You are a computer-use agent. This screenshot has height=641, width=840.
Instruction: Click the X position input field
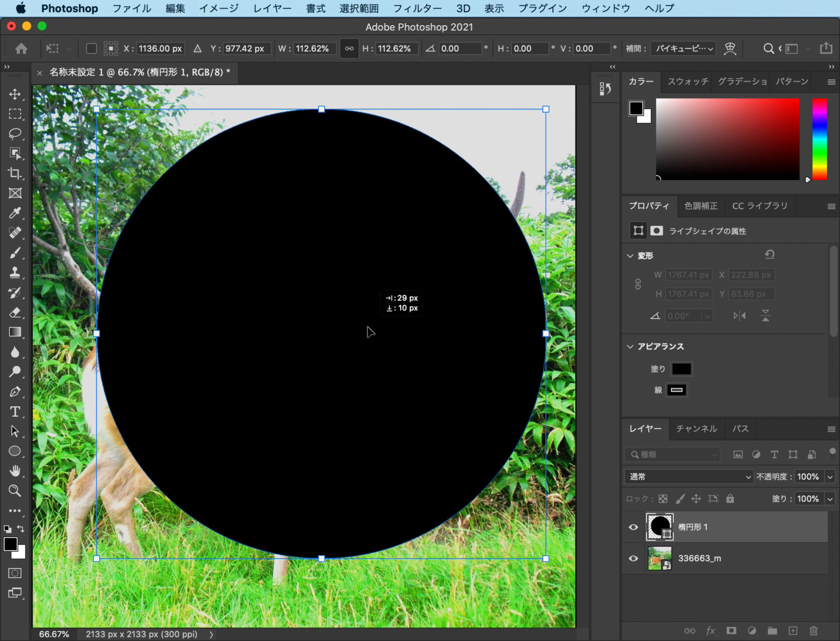pyautogui.click(x=160, y=49)
